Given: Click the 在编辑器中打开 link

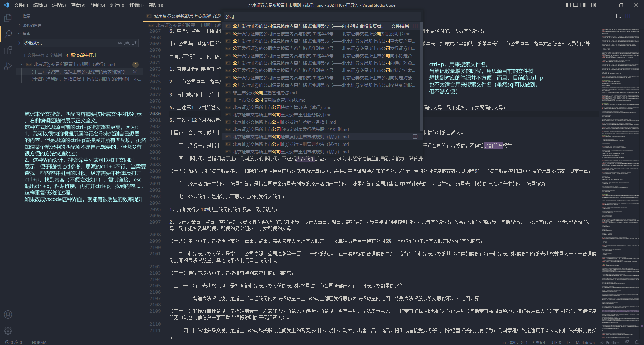Looking at the screenshot, I should click(82, 55).
